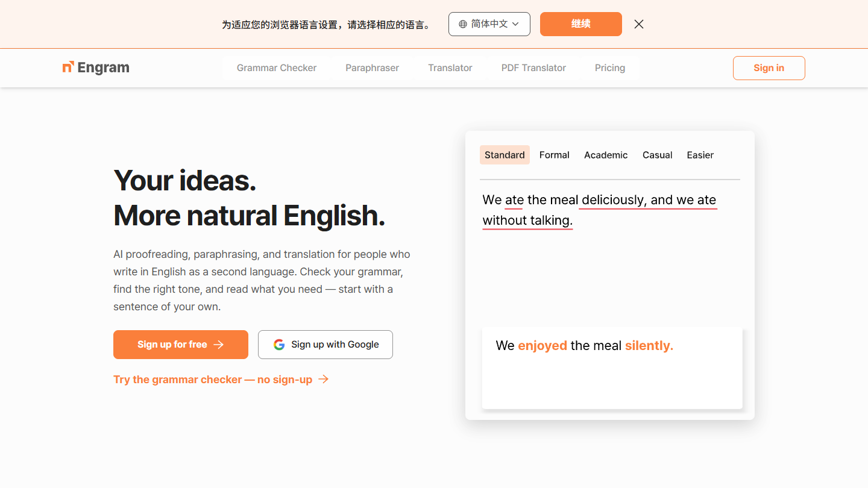Select the Standard tone tab
Screen dimensions: 868x488
(505, 155)
